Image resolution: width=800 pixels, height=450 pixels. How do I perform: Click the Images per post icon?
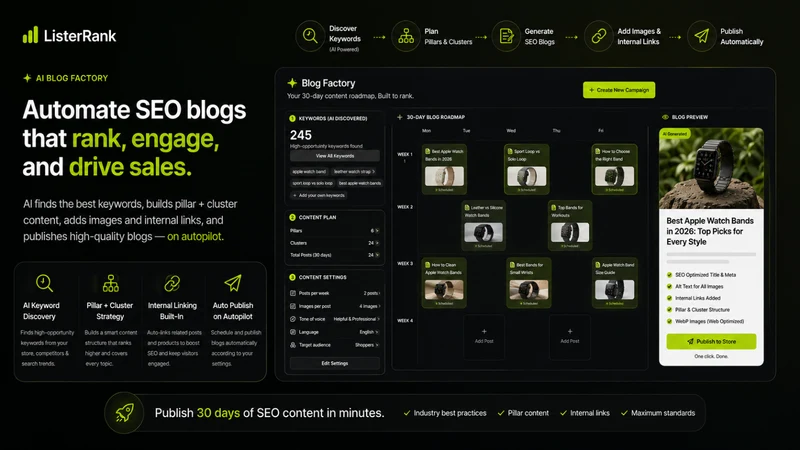[293, 306]
